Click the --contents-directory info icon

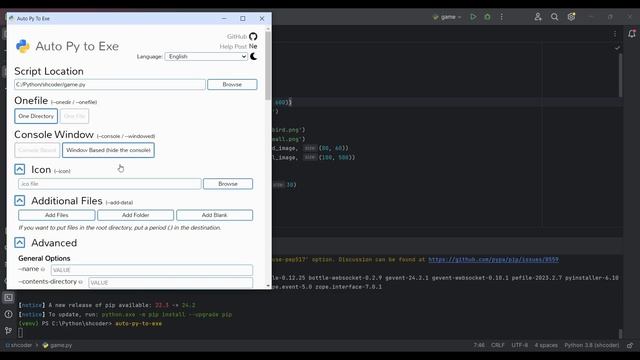80,282
